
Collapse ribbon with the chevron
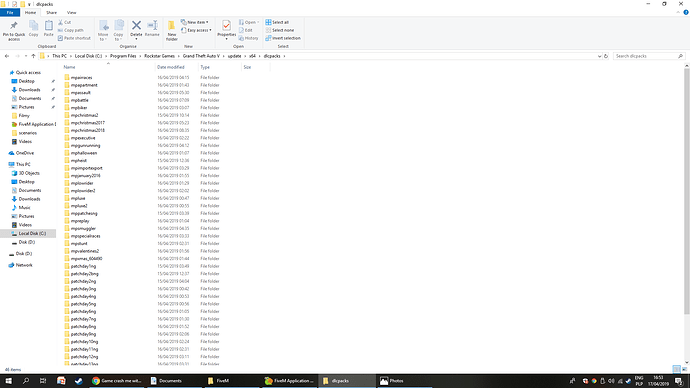point(678,12)
